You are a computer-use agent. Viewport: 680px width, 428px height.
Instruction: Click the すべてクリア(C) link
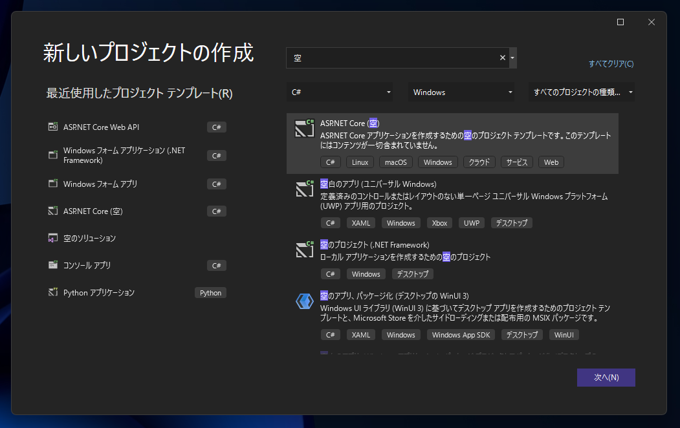tap(611, 64)
